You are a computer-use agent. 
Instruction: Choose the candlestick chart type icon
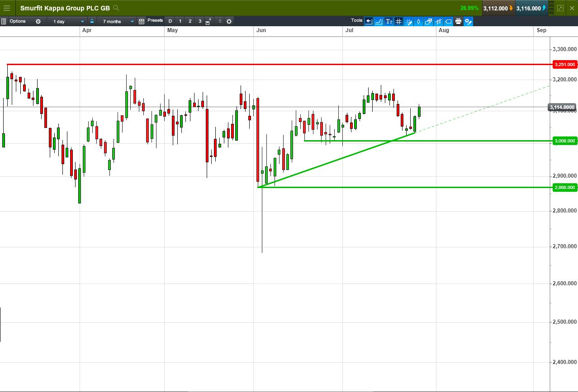(418, 21)
